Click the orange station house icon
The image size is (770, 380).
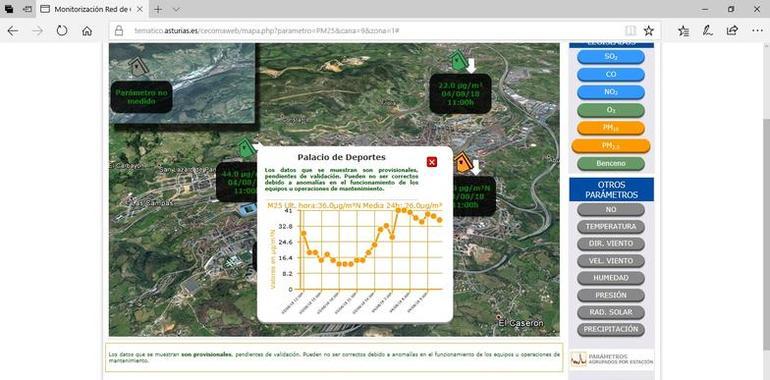462,163
